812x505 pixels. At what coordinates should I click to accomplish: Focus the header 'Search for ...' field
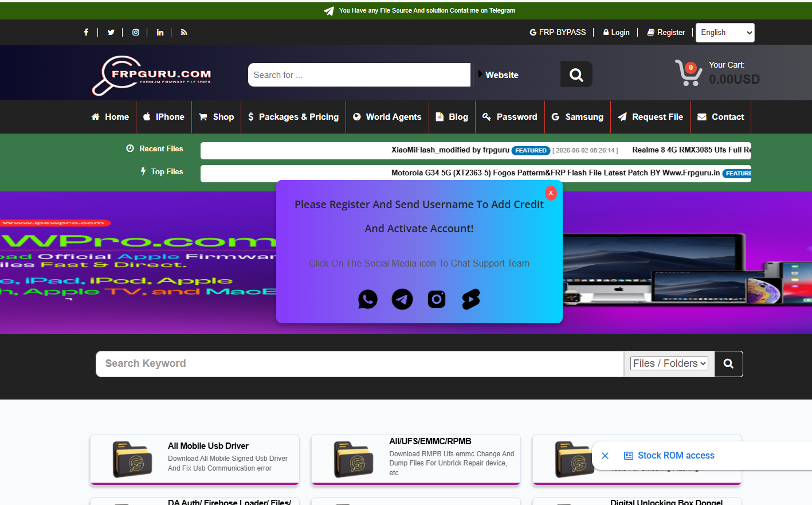(x=359, y=75)
